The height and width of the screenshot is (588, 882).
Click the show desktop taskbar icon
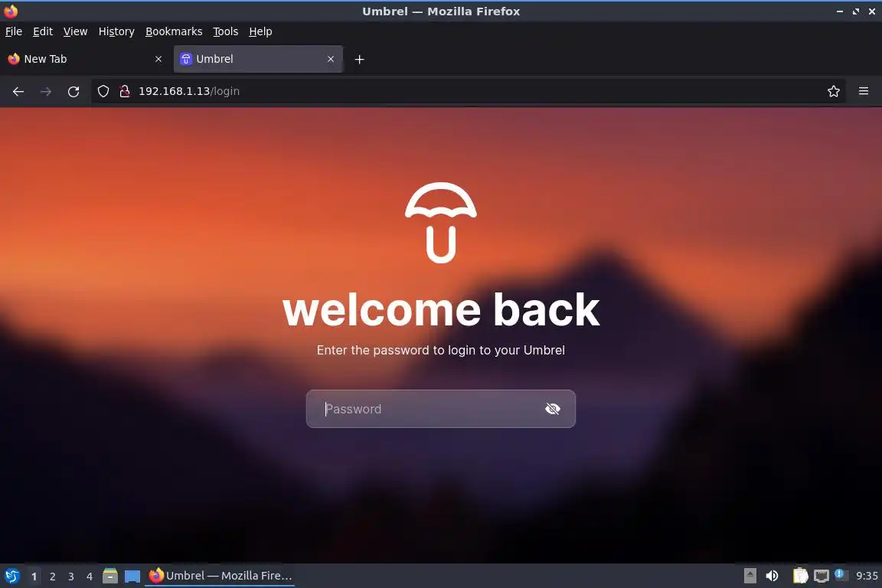pyautogui.click(x=132, y=577)
